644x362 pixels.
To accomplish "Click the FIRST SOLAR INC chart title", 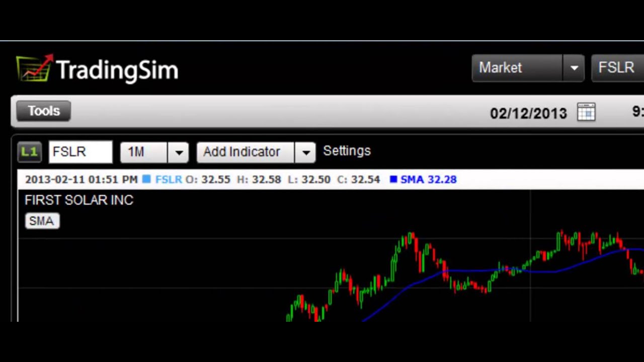I will tap(79, 200).
